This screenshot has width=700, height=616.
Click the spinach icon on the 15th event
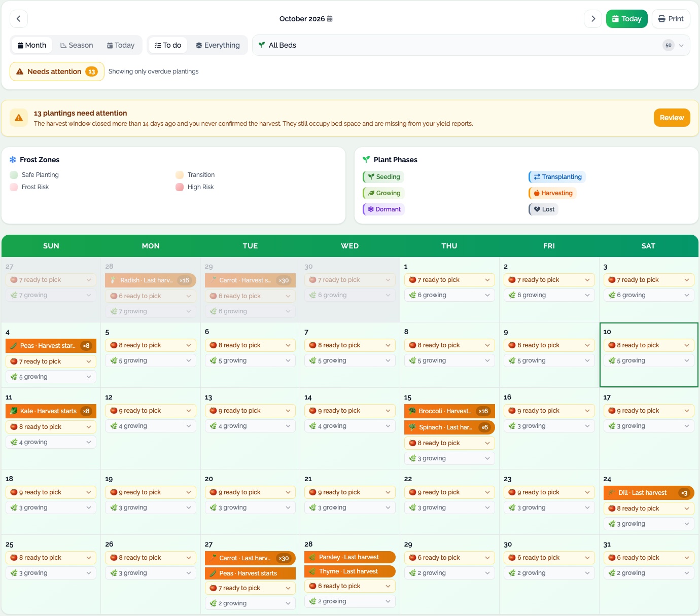tap(412, 427)
